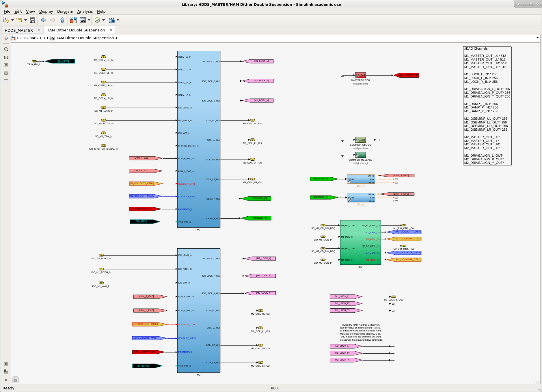Click the grid arrangement toolbar icon

112,20
